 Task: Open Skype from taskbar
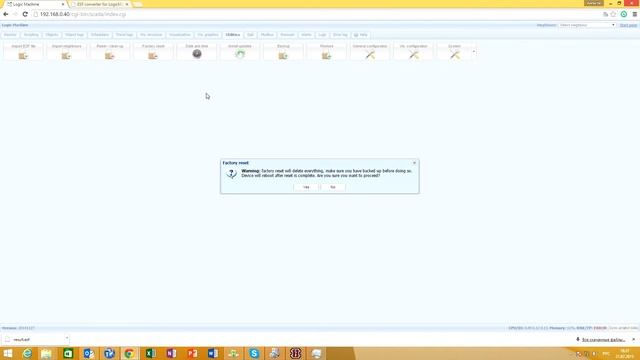(x=254, y=353)
